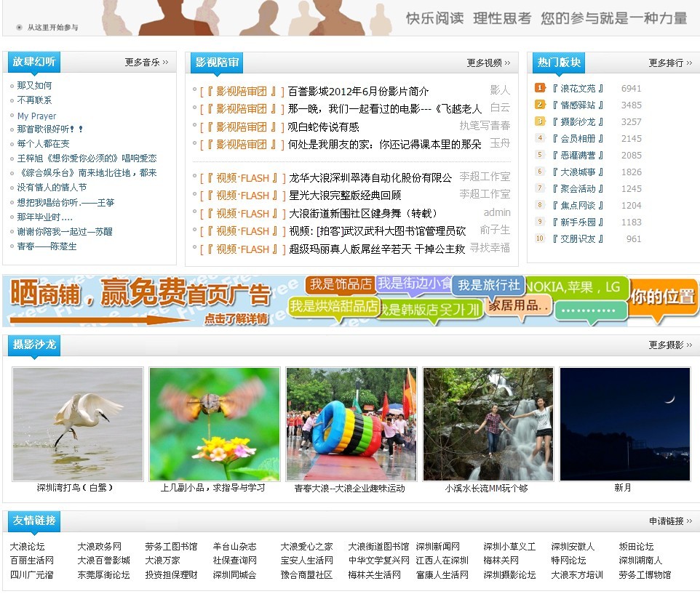700x602 pixels.
Task: Open the bee on flower thumbnail
Action: point(215,424)
